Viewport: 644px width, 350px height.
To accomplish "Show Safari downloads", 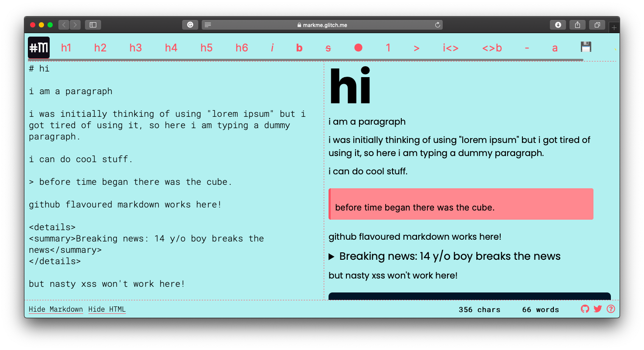I will point(558,25).
